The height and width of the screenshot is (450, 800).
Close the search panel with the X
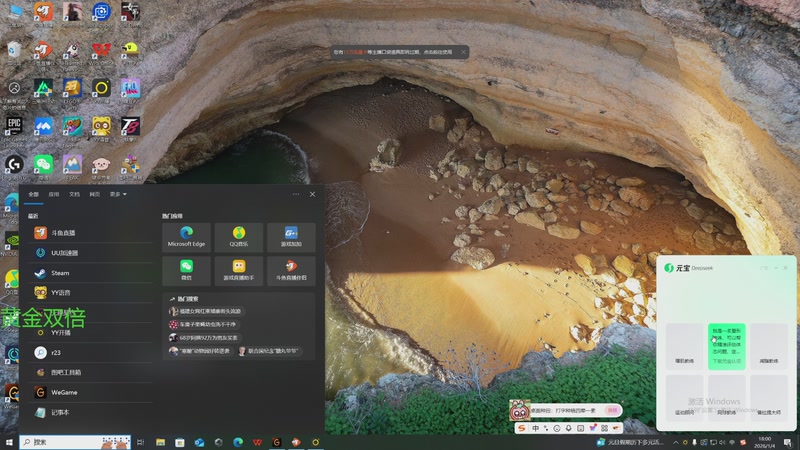312,194
